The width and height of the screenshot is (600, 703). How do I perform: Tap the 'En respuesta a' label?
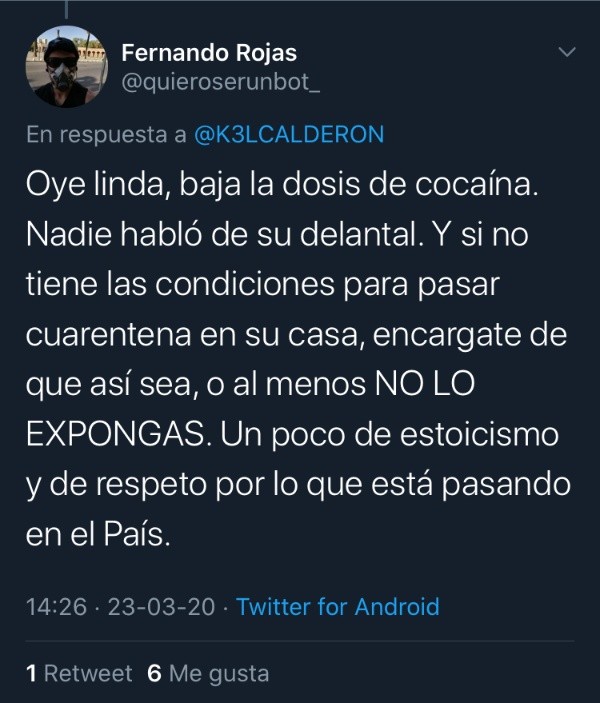(x=106, y=135)
